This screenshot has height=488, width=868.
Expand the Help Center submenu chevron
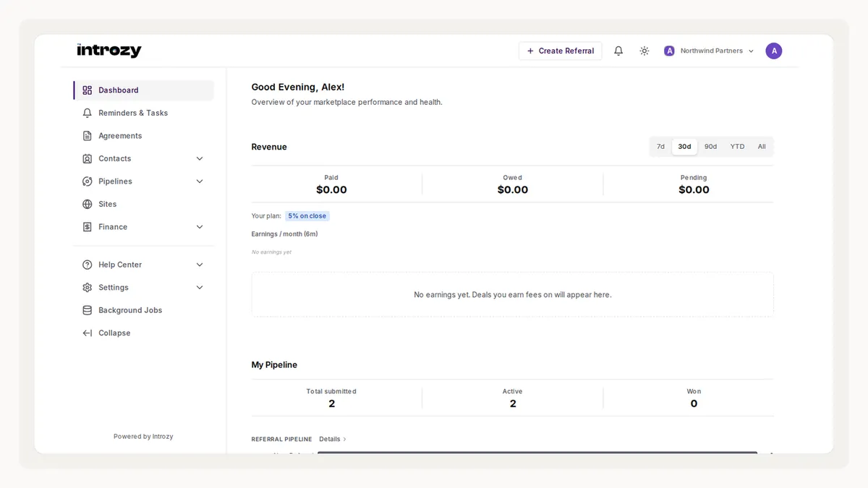pyautogui.click(x=200, y=265)
